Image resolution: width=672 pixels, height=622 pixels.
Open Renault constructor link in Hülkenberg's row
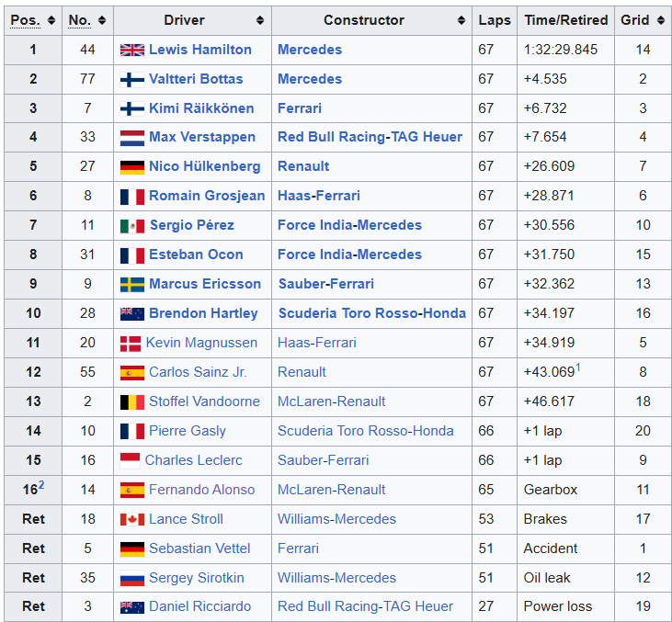(x=303, y=166)
